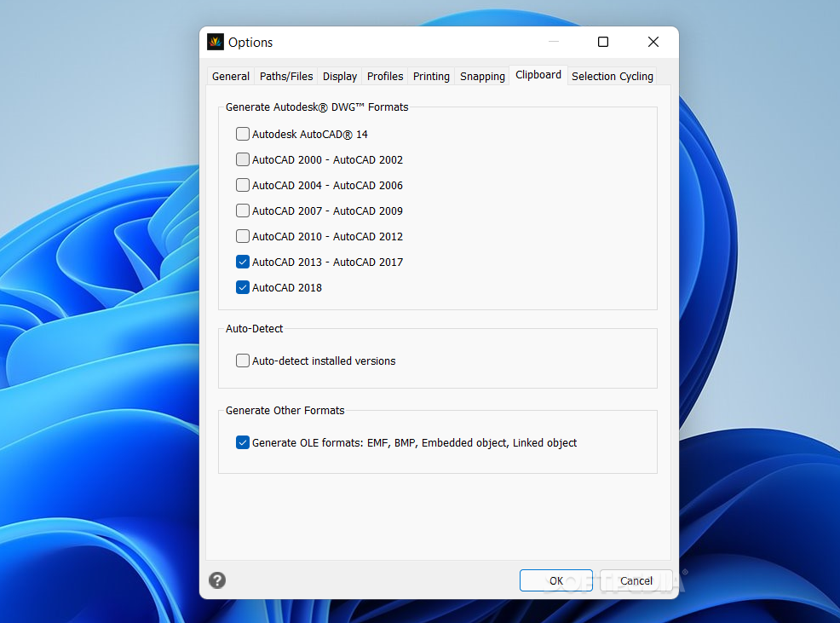
Task: Uncheck the AutoCAD 2018 checkbox
Action: coord(243,287)
